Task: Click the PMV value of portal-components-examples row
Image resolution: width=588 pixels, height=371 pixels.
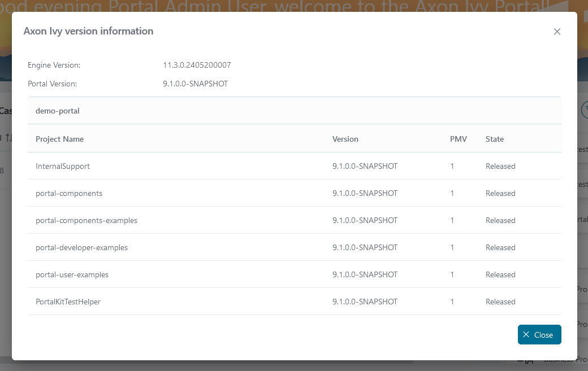Action: coord(452,220)
